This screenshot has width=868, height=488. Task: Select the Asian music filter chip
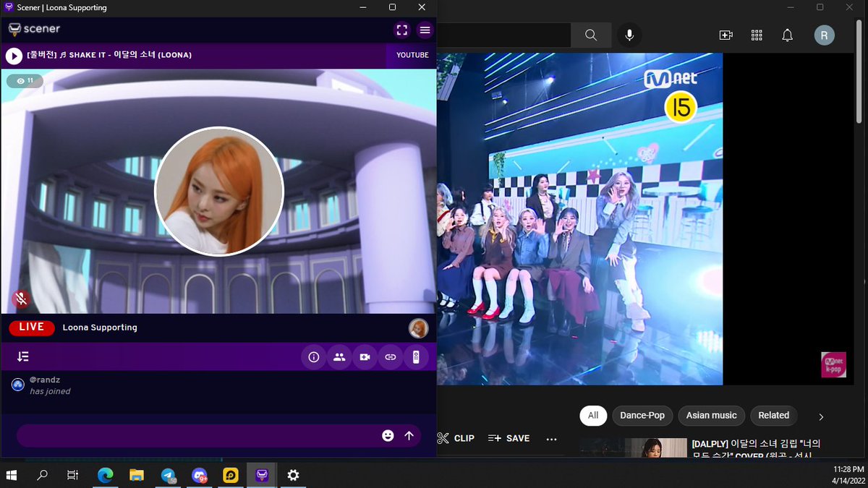712,416
